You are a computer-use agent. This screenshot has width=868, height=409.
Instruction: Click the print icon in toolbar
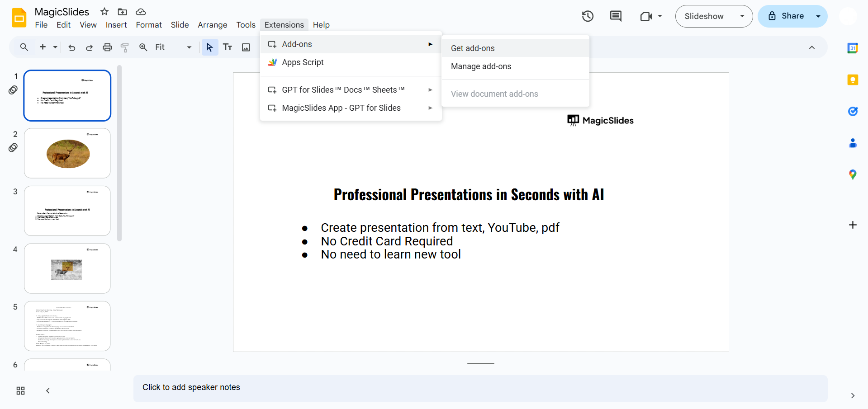107,47
